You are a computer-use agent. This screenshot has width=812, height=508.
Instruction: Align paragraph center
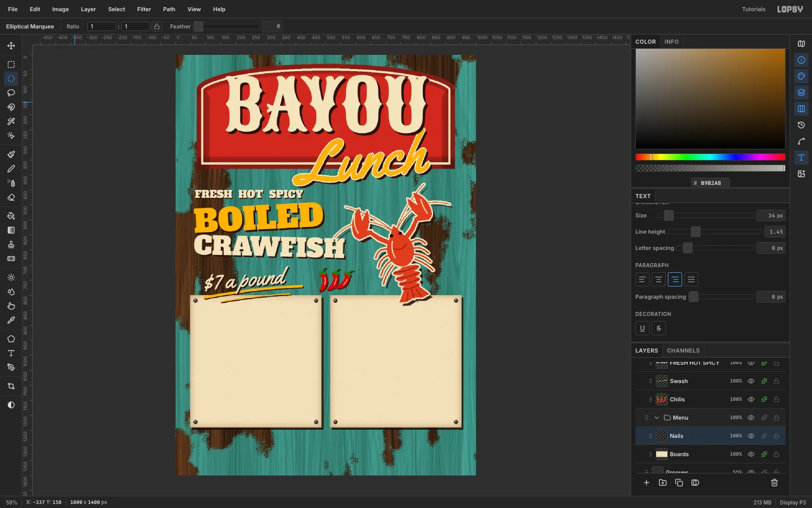[659, 279]
